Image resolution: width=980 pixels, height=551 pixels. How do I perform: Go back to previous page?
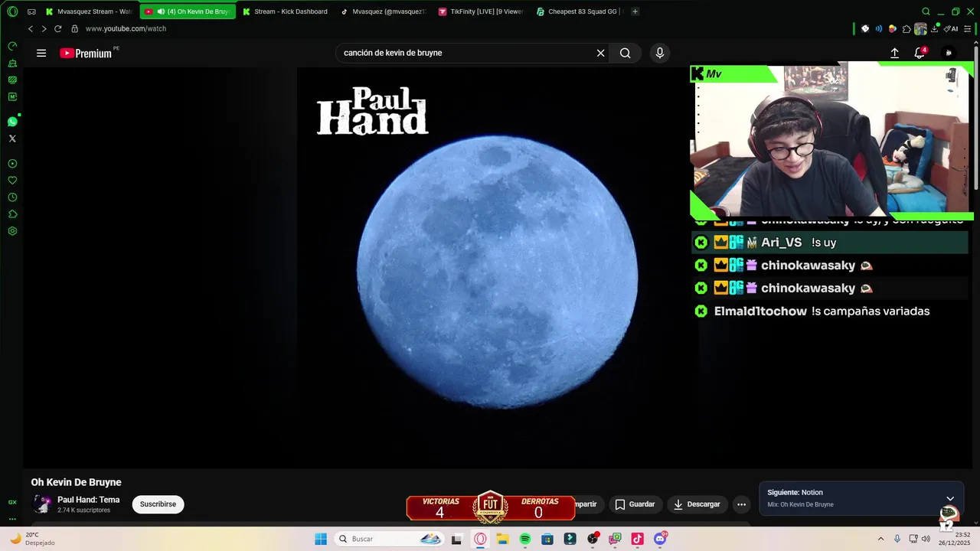coord(31,28)
